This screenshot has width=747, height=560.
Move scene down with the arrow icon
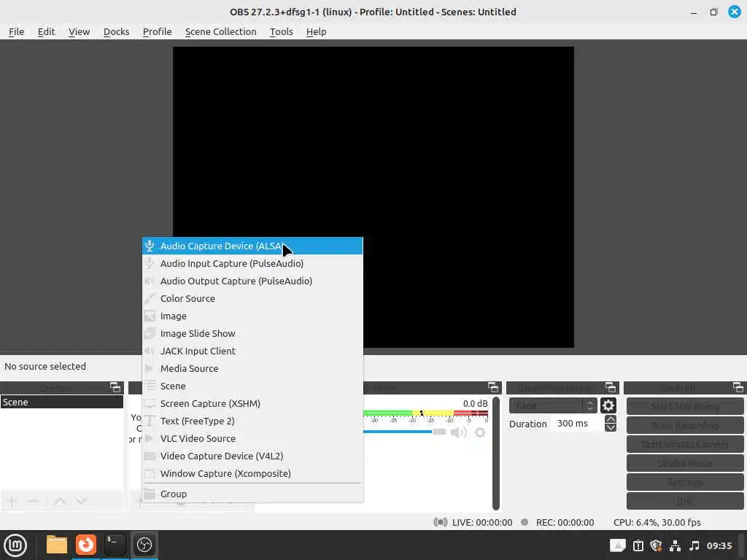(x=81, y=501)
